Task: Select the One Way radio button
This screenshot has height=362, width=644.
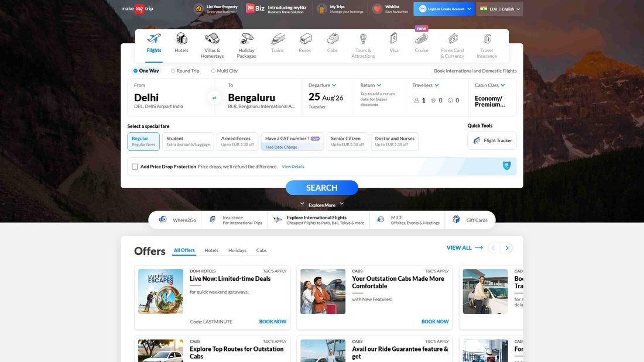Action: [135, 71]
